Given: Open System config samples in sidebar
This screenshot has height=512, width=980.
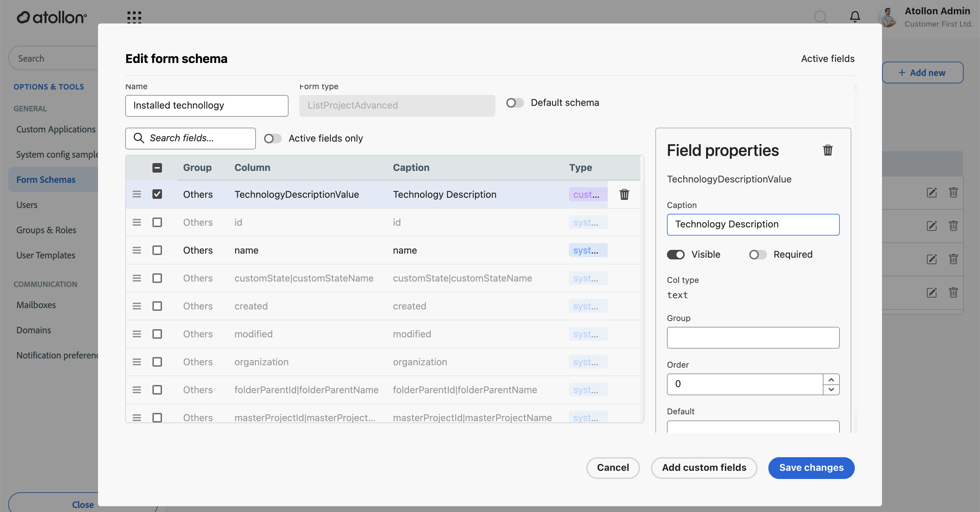Looking at the screenshot, I should (58, 155).
